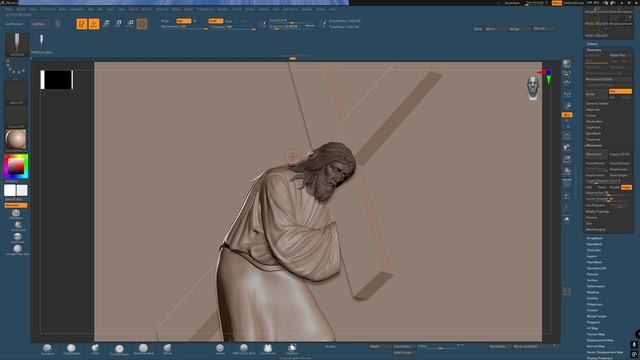Click the Z Intensity slider
Viewport: 640px width, 360px height.
coord(233,27)
